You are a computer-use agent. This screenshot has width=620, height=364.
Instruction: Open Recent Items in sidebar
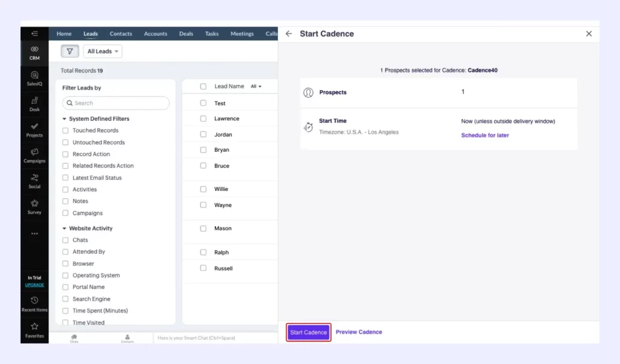click(x=35, y=304)
